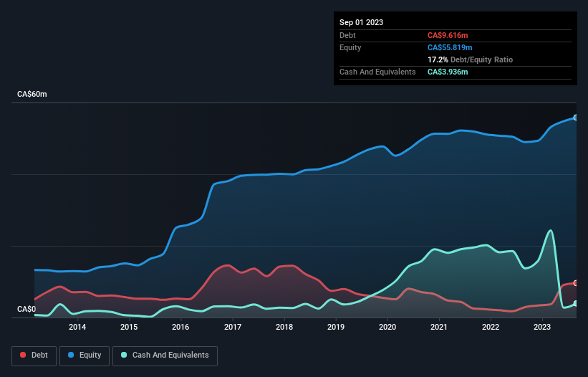Select the red Debt end marker on the chart
588x377 pixels.
pyautogui.click(x=576, y=283)
